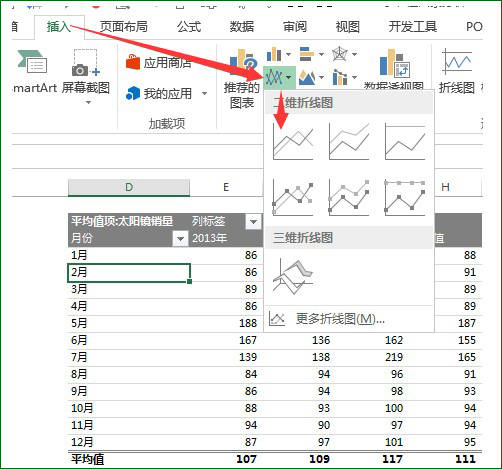Click the value 100 in 10月 row
This screenshot has width=502, height=469.
[394, 408]
